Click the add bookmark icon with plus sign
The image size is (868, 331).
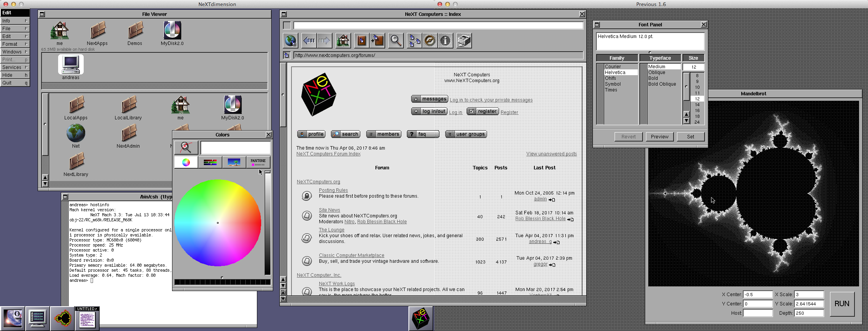[x=377, y=41]
